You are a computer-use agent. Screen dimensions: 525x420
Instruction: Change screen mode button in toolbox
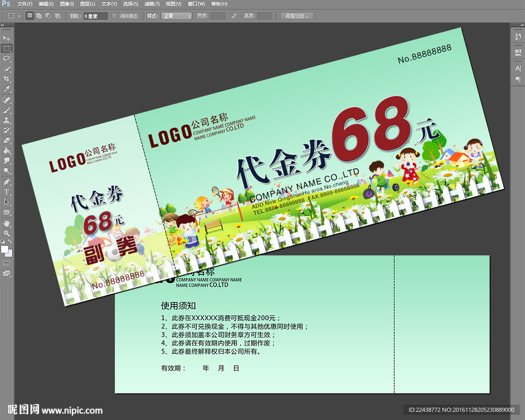coord(7,273)
